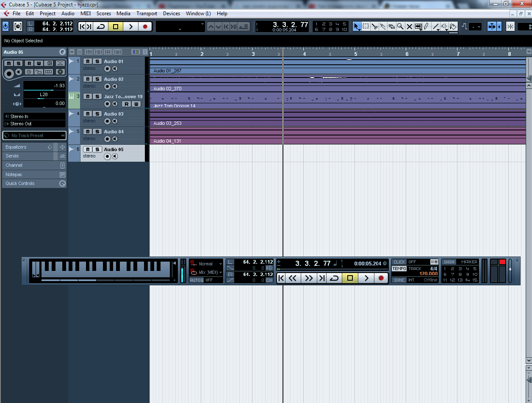Click Stop in the top toolbar

tap(115, 27)
